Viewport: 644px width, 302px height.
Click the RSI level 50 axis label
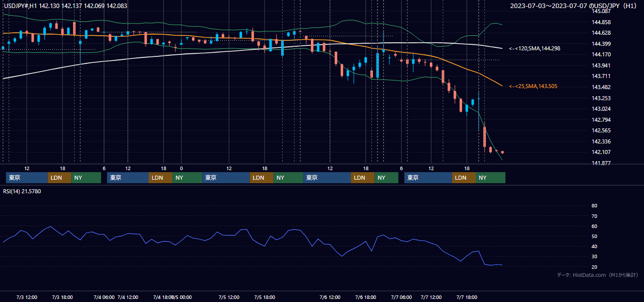click(x=594, y=236)
